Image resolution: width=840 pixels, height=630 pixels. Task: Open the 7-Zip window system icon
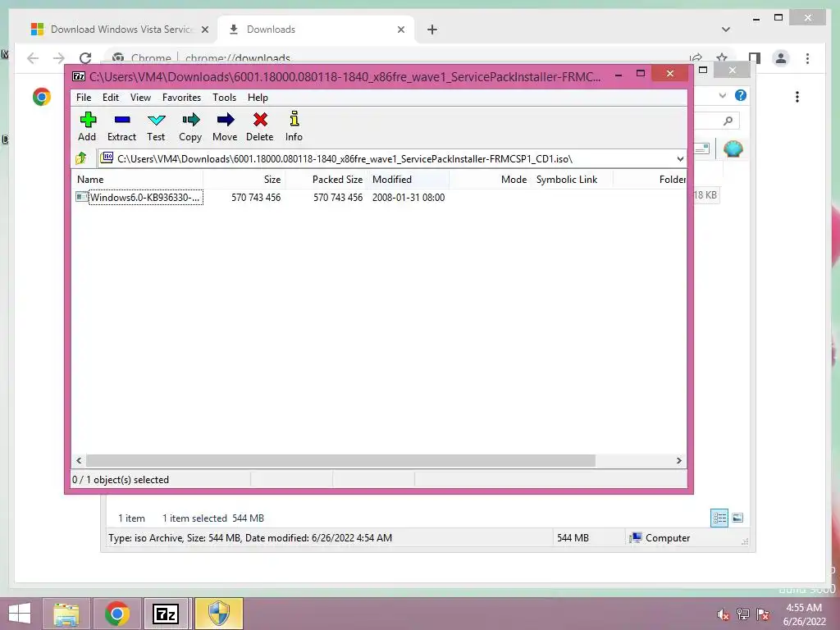point(79,76)
